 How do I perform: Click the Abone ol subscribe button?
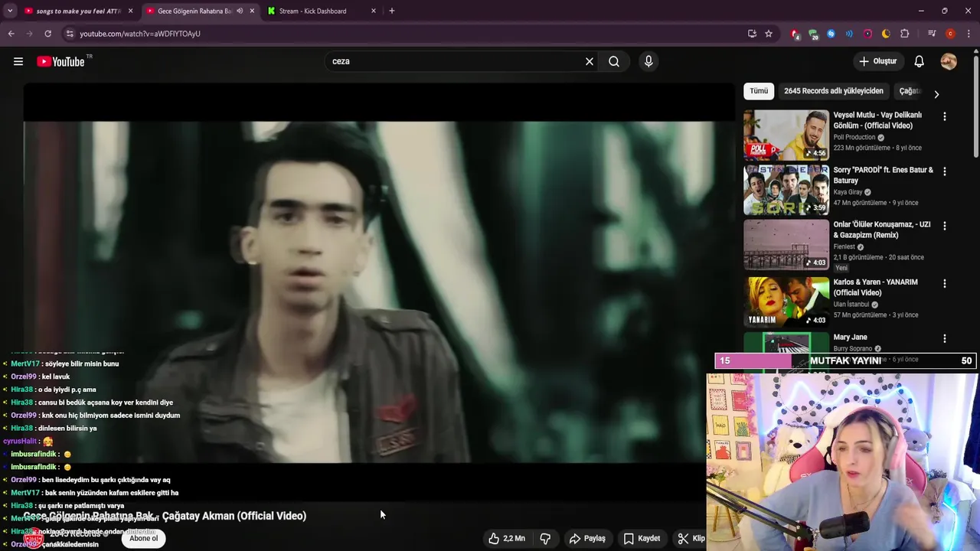pos(143,539)
